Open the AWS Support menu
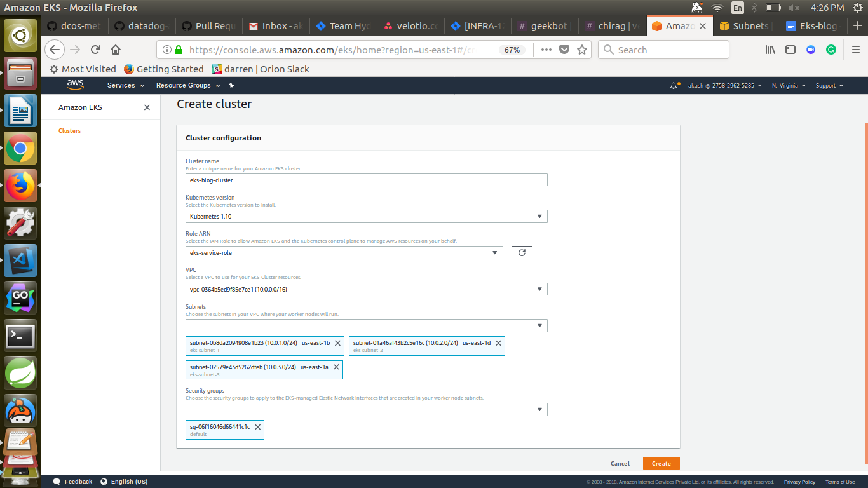 coord(829,85)
